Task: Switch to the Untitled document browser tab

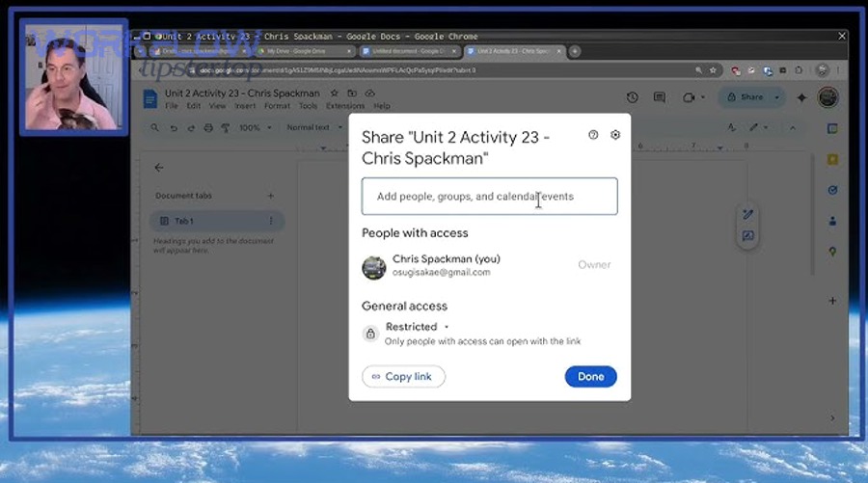Action: tap(409, 51)
